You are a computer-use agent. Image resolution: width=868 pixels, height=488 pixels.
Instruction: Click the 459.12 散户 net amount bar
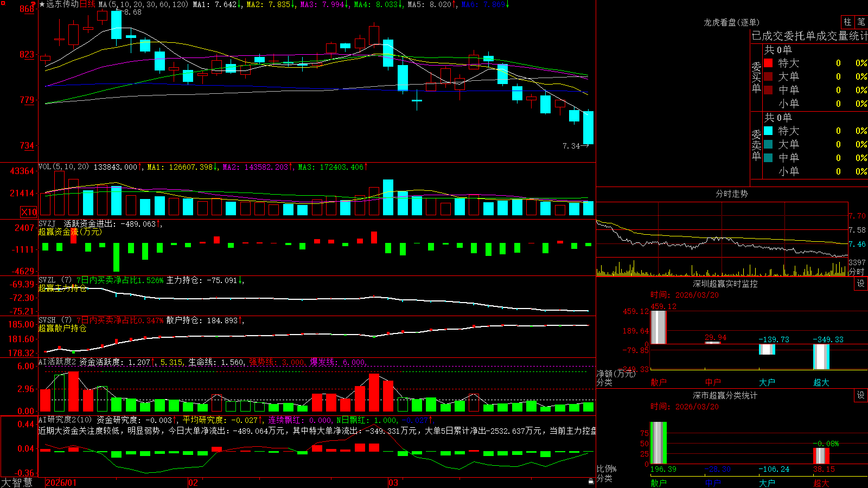point(659,328)
